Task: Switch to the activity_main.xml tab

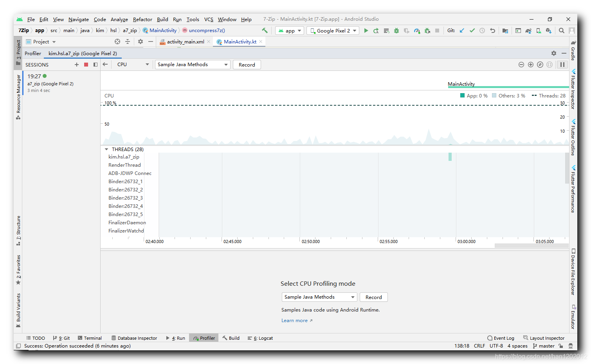Action: point(185,41)
